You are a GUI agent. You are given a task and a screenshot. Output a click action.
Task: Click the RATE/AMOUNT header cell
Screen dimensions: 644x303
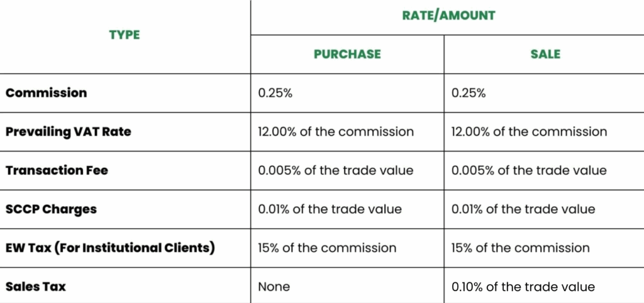coord(447,15)
